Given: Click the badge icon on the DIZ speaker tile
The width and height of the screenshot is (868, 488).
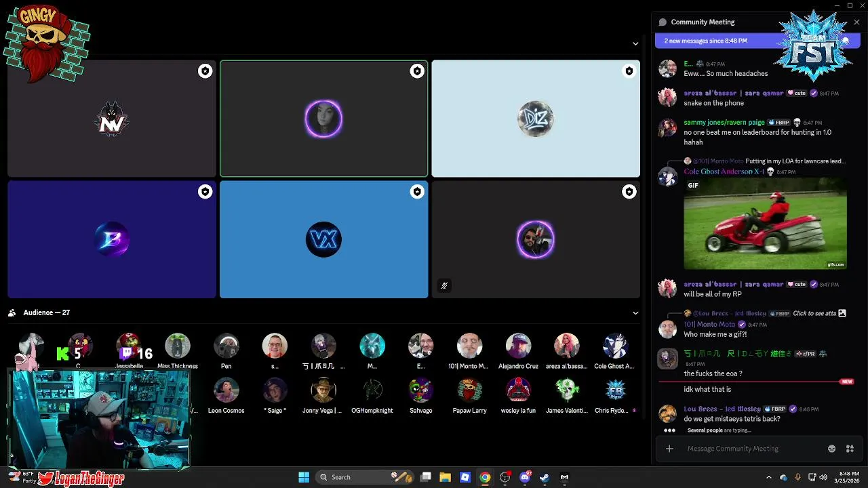Looking at the screenshot, I should 629,71.
